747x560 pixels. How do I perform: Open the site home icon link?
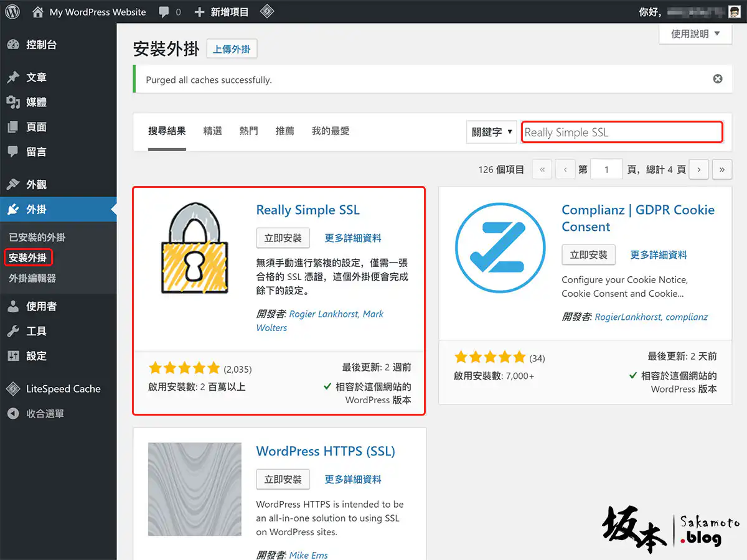click(x=39, y=12)
